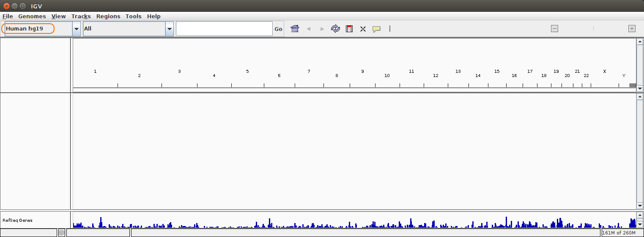Viewport: 644px width, 237px height.
Task: Open the genome dropdown showing Human hg19
Action: pyautogui.click(x=77, y=29)
